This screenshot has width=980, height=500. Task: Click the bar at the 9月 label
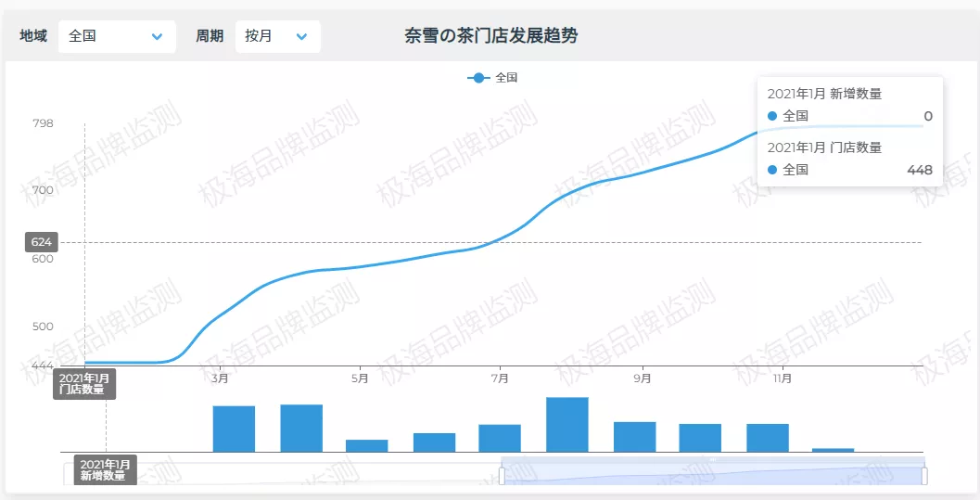pos(634,437)
